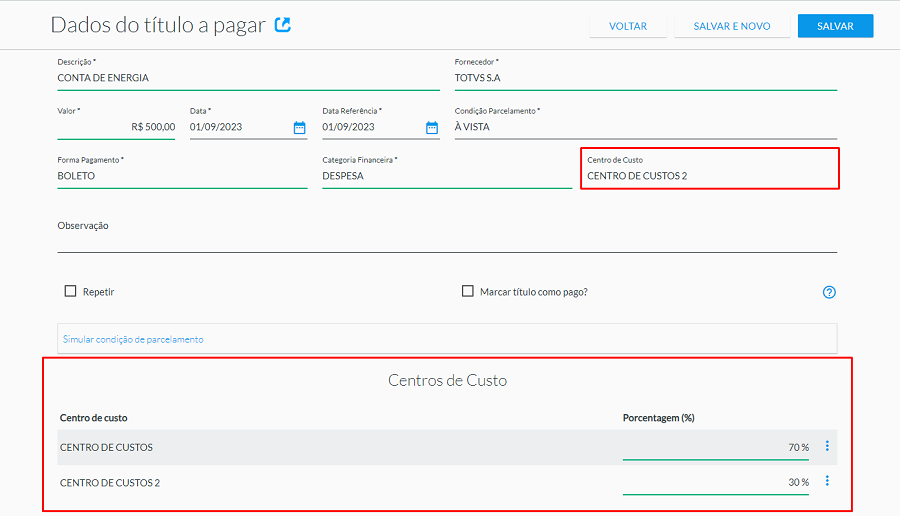Edit the Valor field R$ 500,00
The image size is (900, 516).
(x=116, y=127)
